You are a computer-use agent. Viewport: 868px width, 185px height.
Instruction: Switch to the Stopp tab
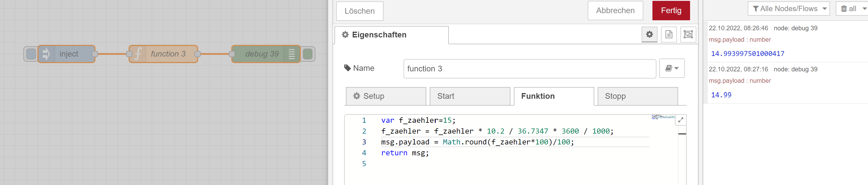[637, 96]
